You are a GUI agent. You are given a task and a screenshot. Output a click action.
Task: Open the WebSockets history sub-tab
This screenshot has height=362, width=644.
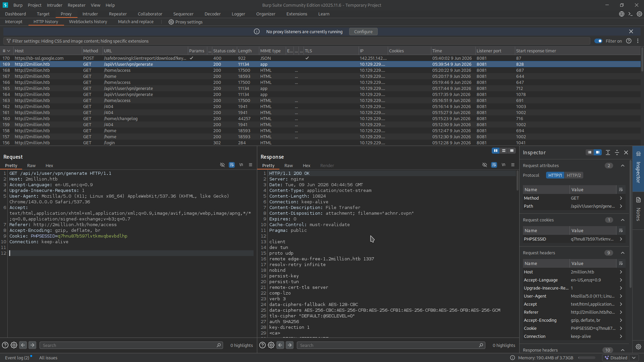pos(88,22)
